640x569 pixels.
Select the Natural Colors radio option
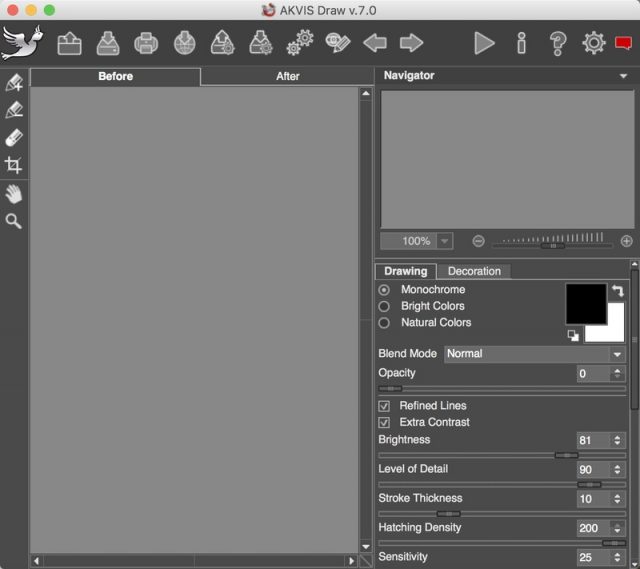(384, 323)
